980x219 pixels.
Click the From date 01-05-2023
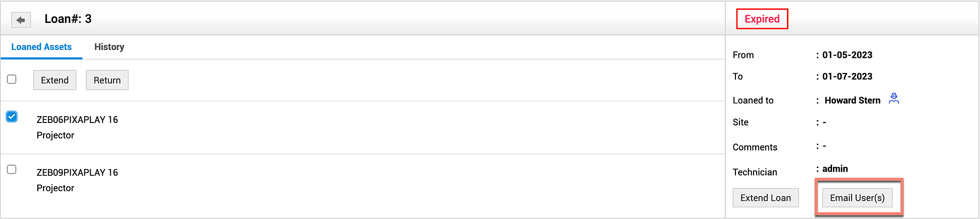pos(847,55)
